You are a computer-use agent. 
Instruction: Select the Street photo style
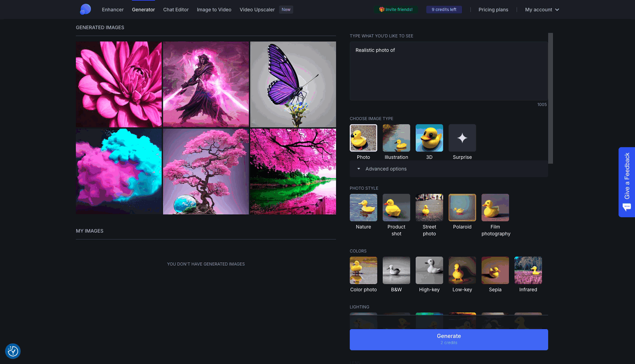coord(429,208)
